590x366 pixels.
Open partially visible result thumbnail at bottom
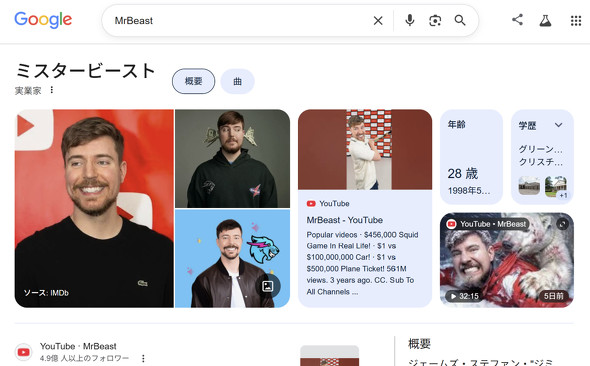click(x=330, y=356)
